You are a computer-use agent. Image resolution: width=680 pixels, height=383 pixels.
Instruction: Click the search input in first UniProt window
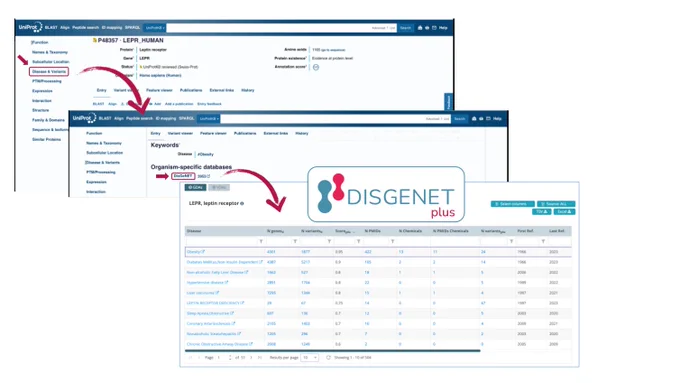tap(281, 28)
